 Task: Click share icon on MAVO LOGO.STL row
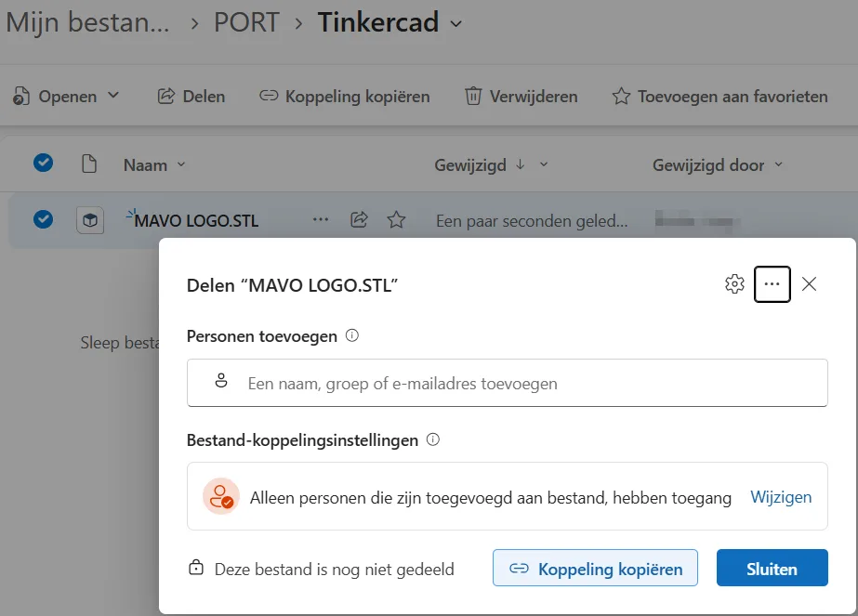(x=359, y=220)
